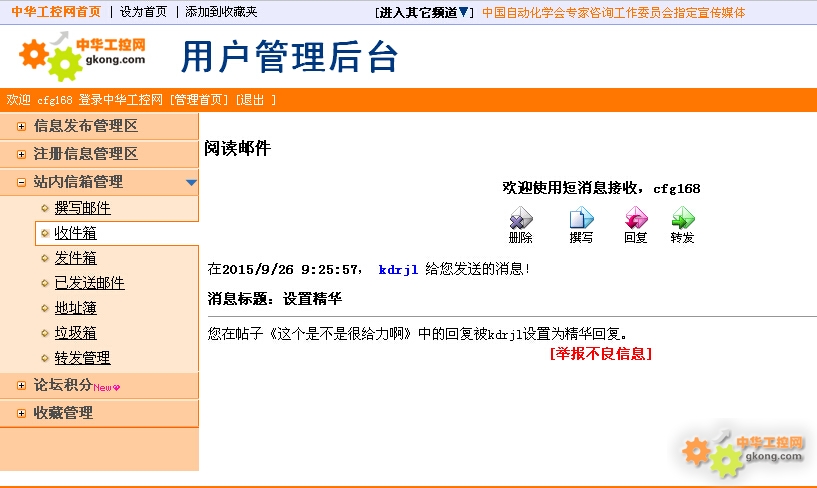Open the 撰写邮件 link in sidebar
This screenshot has width=817, height=488.
82,208
